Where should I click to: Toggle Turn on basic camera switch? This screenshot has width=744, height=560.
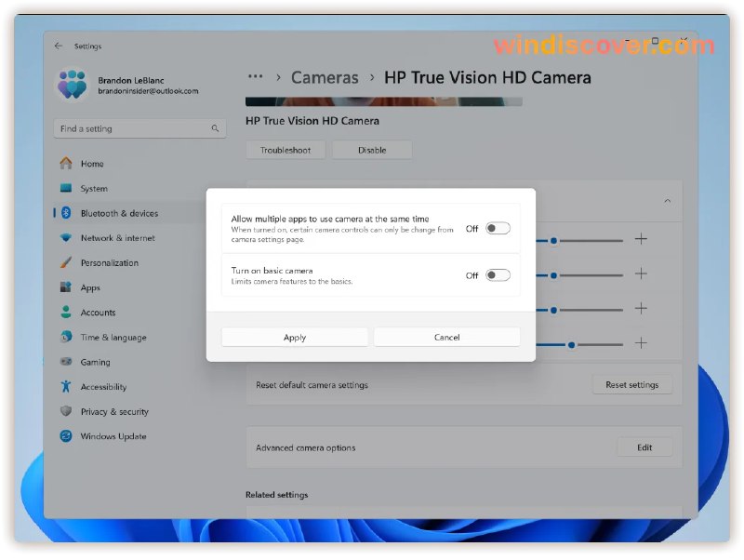(x=498, y=275)
